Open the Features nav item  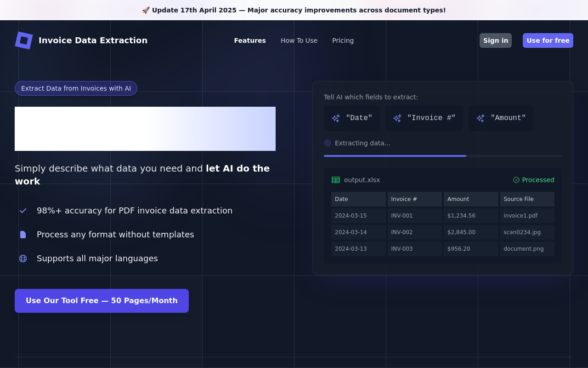[250, 40]
